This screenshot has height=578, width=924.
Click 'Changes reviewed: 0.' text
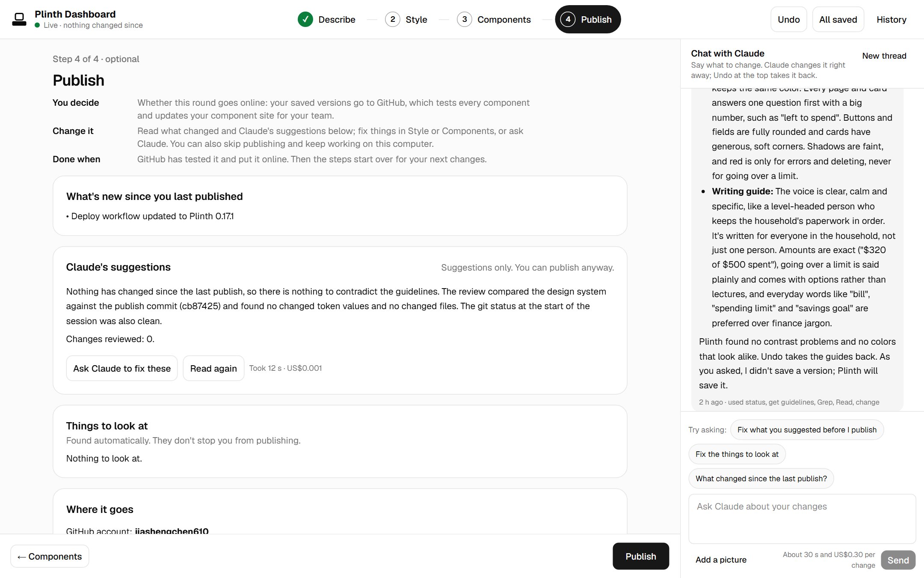pyautogui.click(x=110, y=339)
